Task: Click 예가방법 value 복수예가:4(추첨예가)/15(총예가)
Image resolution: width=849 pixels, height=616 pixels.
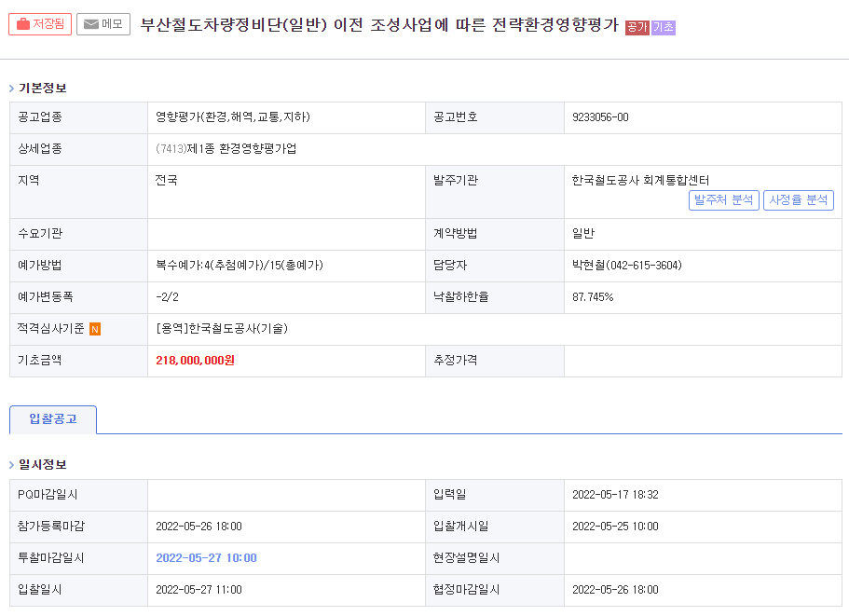Action: tap(240, 266)
